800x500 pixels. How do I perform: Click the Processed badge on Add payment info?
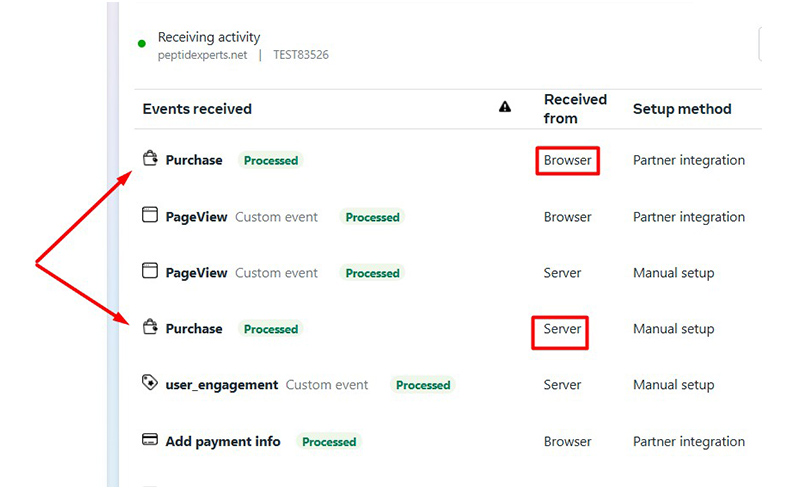(329, 442)
